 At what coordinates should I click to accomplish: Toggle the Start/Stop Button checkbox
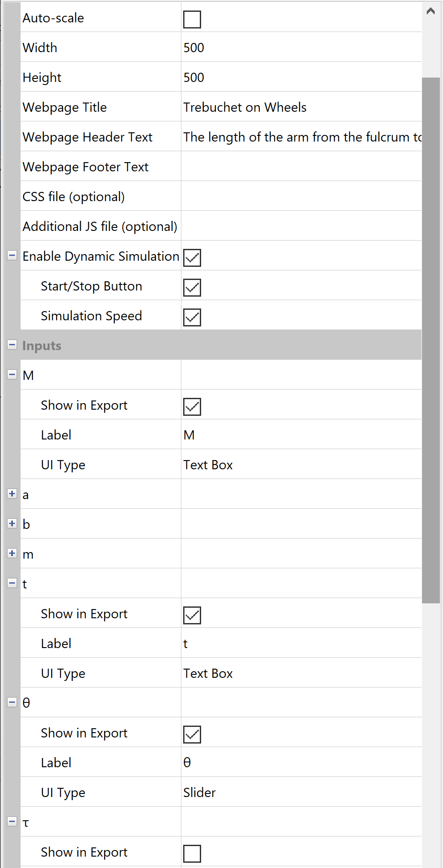192,287
